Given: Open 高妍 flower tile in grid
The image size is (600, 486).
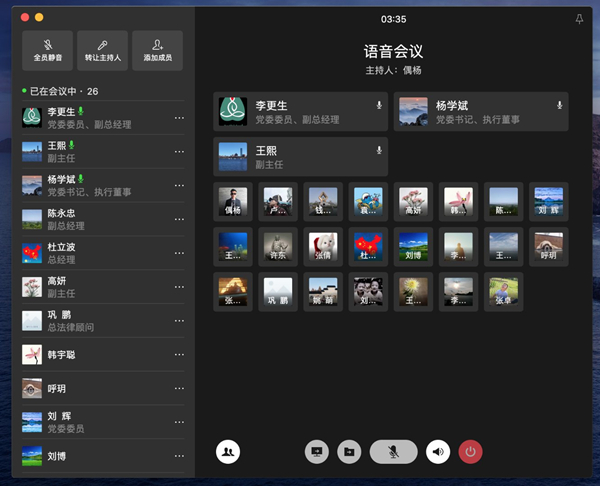Looking at the screenshot, I should [413, 202].
